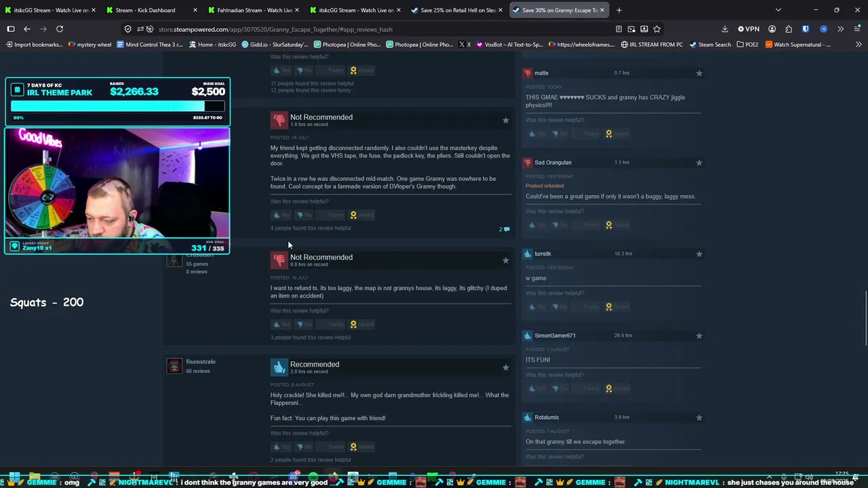This screenshot has height=488, width=868.
Task: Award matte's jiggle physics review
Action: [x=618, y=134]
